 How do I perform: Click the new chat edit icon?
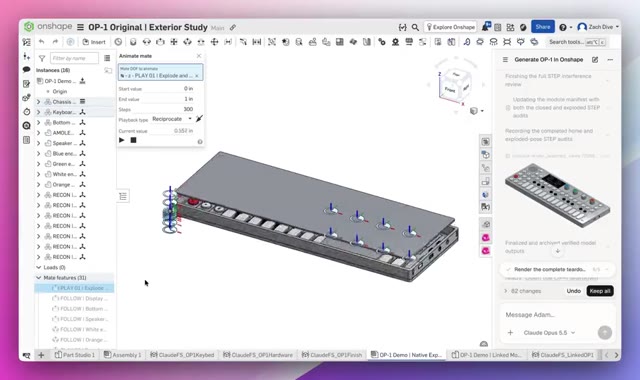[595, 60]
